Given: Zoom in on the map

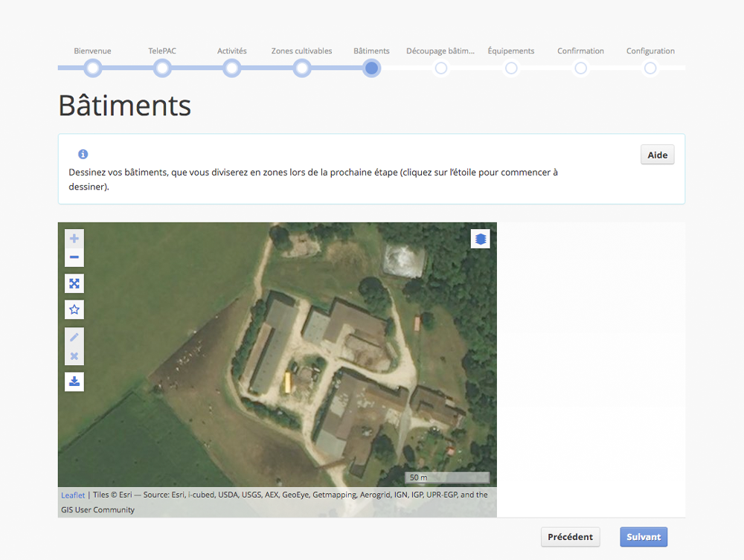Looking at the screenshot, I should [x=74, y=239].
